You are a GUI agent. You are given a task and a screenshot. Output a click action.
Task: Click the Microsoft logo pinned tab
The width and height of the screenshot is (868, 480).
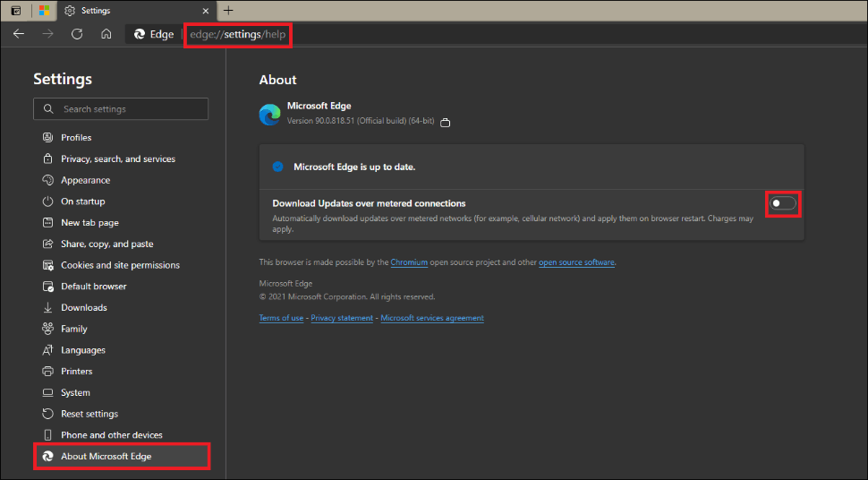(x=44, y=11)
